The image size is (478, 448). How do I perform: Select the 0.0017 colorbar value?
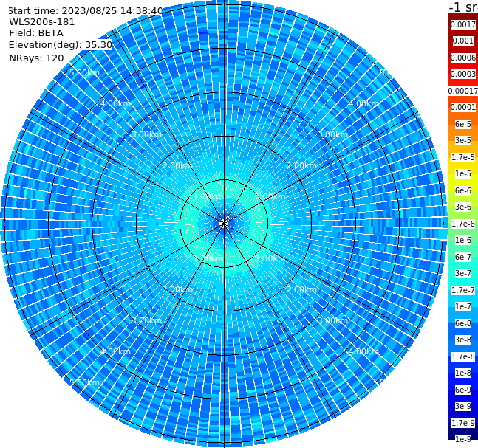pyautogui.click(x=463, y=24)
